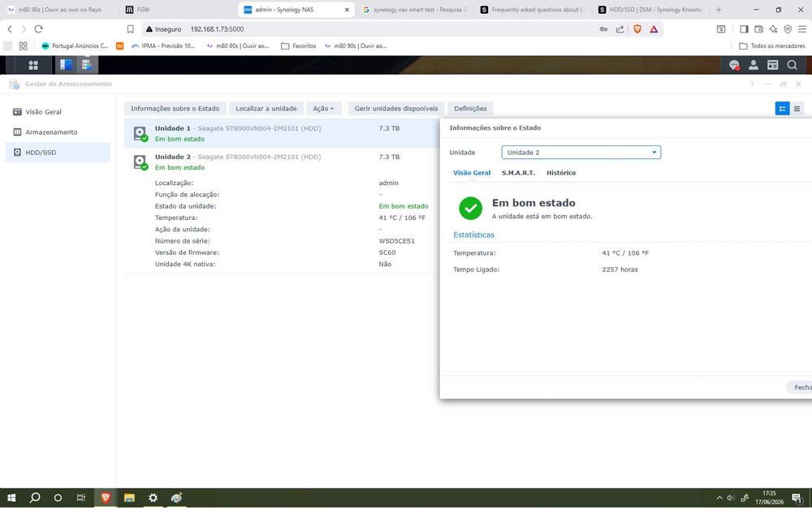This screenshot has height=509, width=812.
Task: Open the Windows notification center
Action: point(797,498)
